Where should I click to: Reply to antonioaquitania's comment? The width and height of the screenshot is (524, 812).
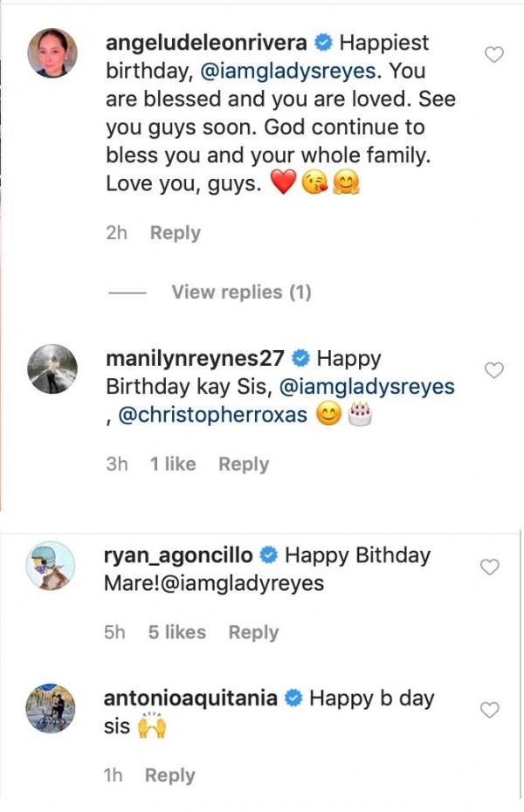[169, 775]
